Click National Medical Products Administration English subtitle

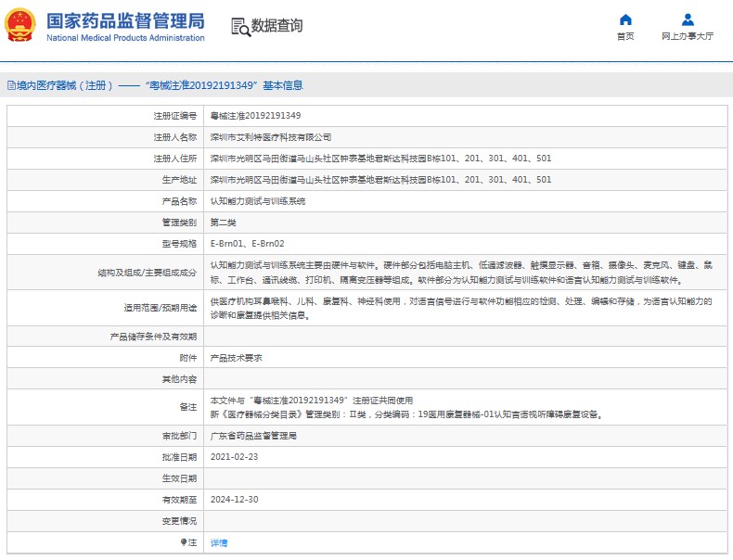tap(125, 38)
